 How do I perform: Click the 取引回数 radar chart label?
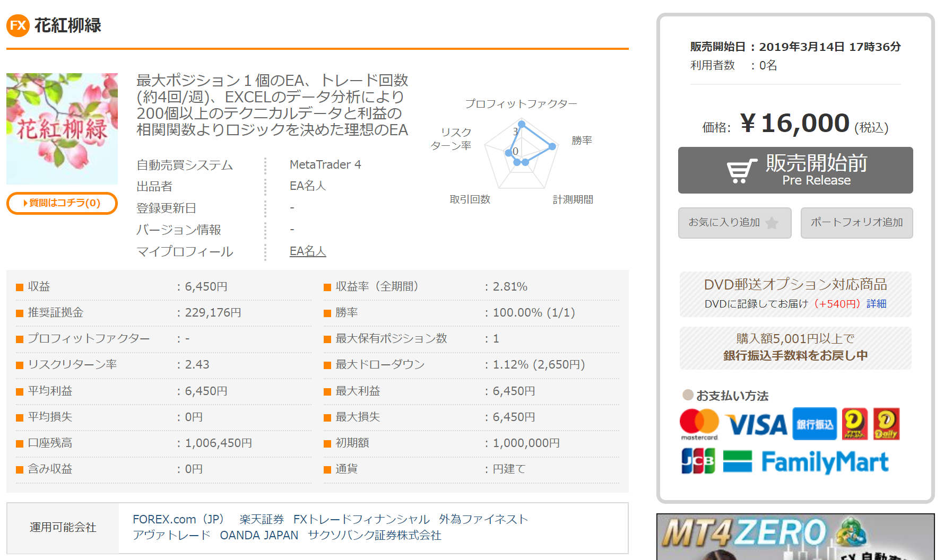point(470,199)
